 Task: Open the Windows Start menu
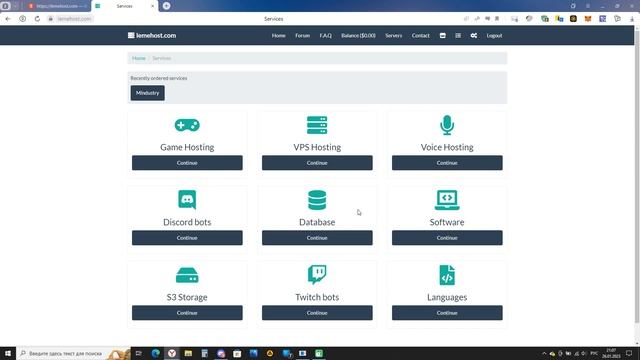[8, 353]
